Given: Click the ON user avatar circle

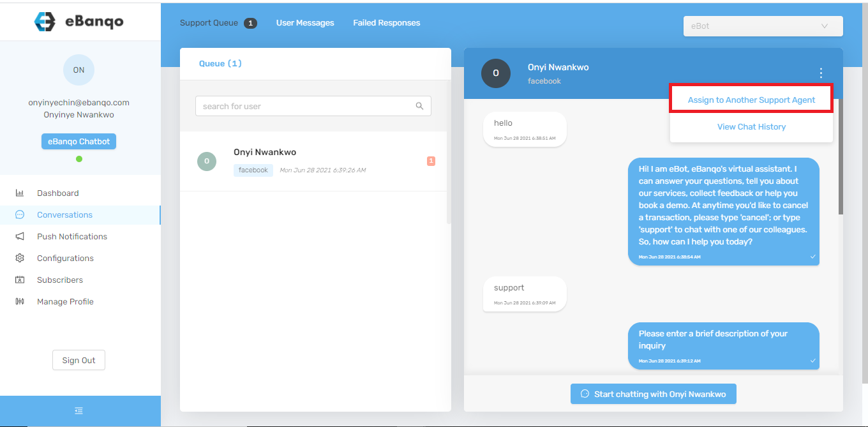Looking at the screenshot, I should point(79,70).
